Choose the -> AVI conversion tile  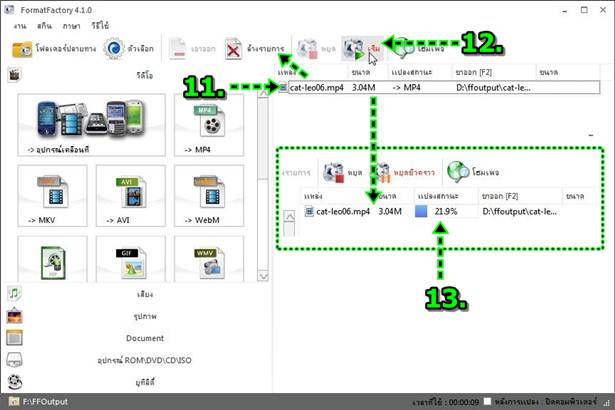[131, 196]
